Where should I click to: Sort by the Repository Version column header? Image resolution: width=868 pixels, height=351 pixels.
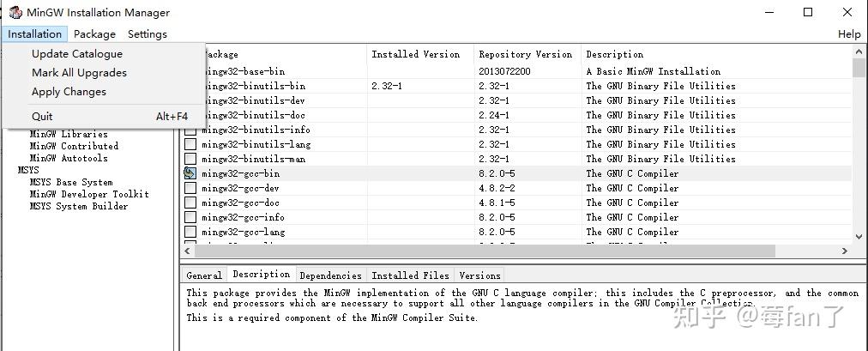[x=525, y=54]
